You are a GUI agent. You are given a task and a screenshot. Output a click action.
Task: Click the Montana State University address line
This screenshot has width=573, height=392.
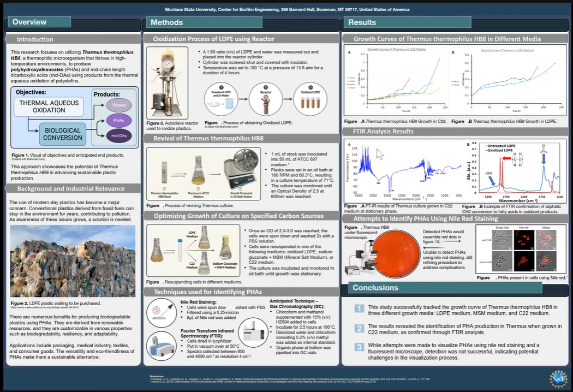pos(287,9)
